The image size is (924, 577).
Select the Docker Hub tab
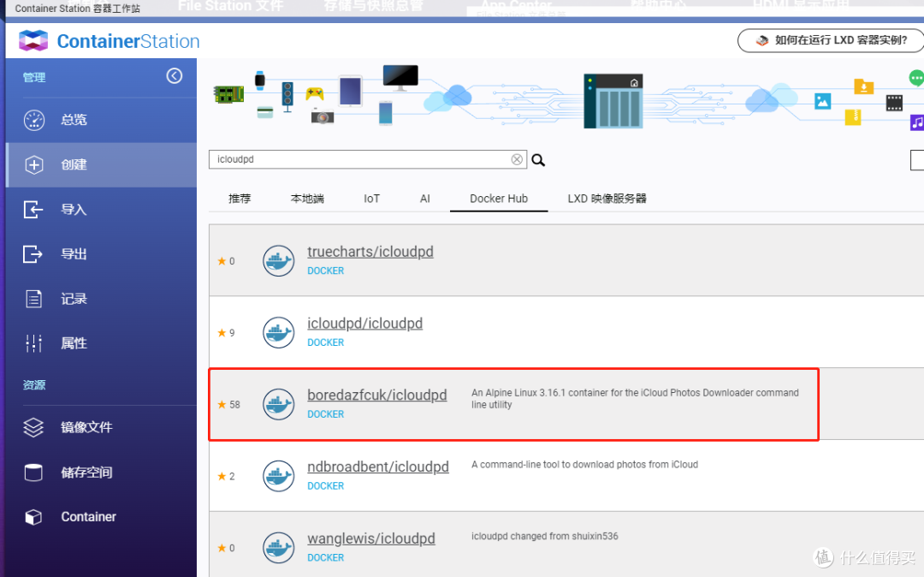click(x=499, y=198)
